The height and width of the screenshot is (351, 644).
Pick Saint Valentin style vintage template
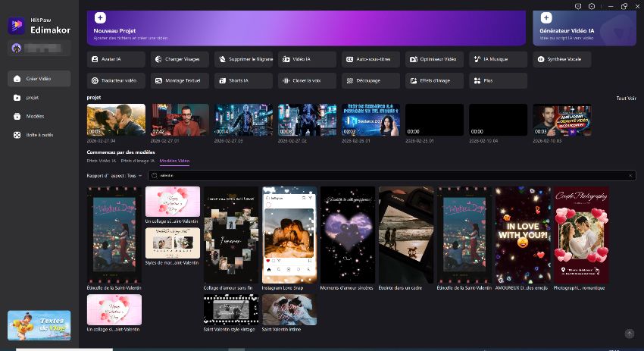(x=231, y=309)
